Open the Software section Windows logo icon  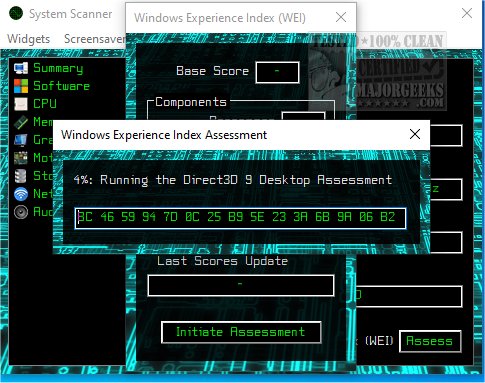click(21, 86)
